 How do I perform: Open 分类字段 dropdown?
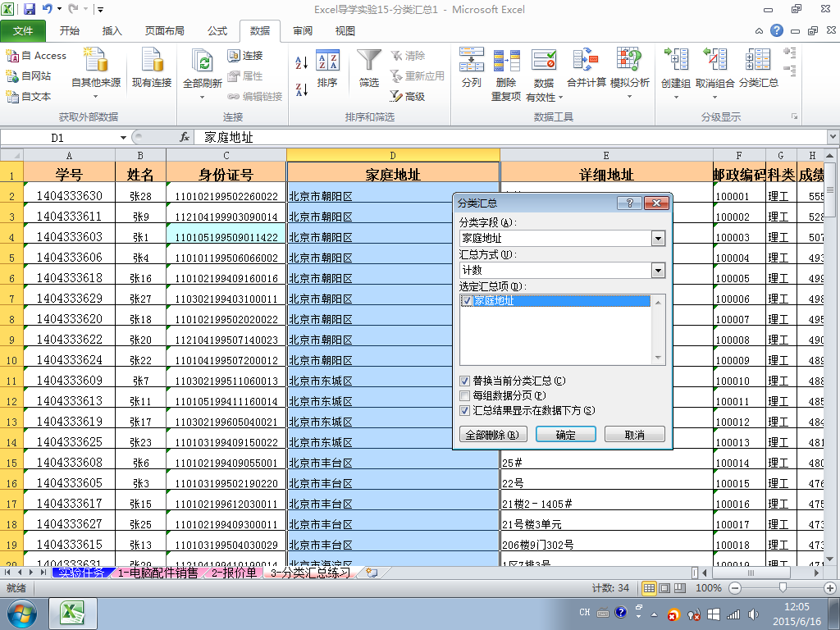click(658, 239)
